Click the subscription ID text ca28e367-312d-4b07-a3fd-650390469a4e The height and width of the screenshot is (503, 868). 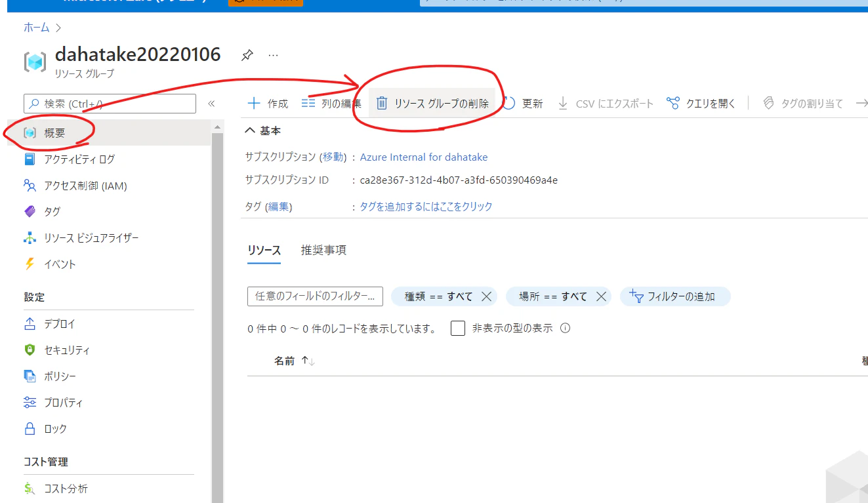(459, 180)
